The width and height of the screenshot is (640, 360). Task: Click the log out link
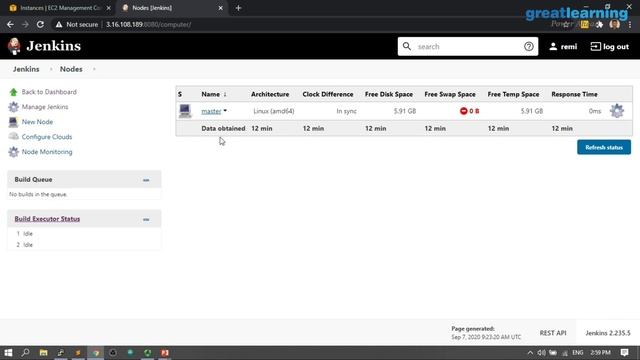pos(609,47)
